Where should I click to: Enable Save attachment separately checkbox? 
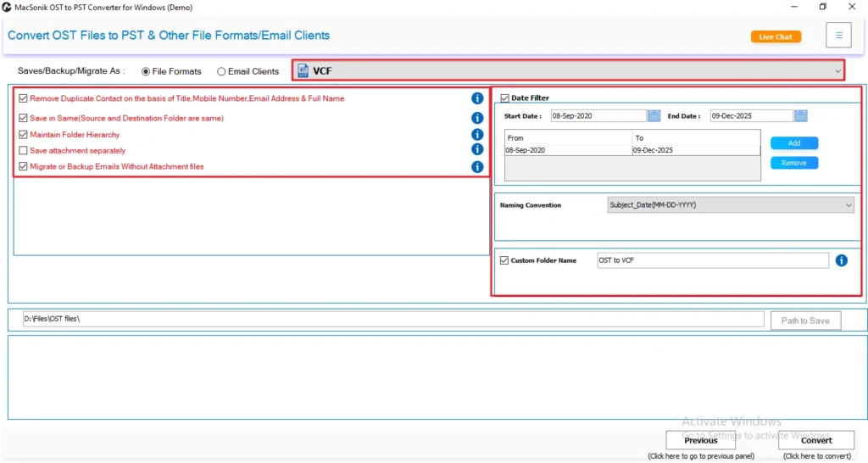pos(23,150)
